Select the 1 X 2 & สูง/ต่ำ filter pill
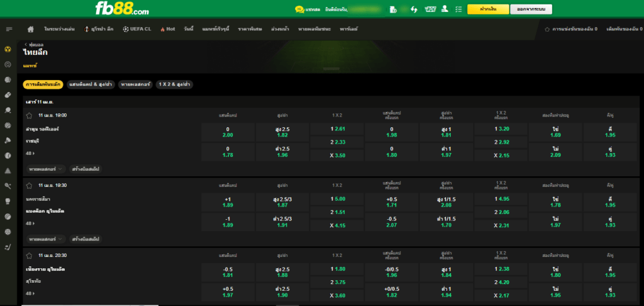The height and width of the screenshot is (306, 644). (175, 84)
